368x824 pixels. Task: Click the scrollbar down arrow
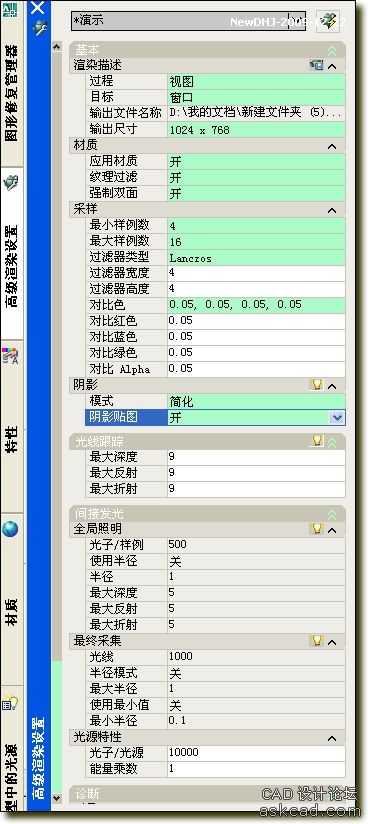point(57,798)
